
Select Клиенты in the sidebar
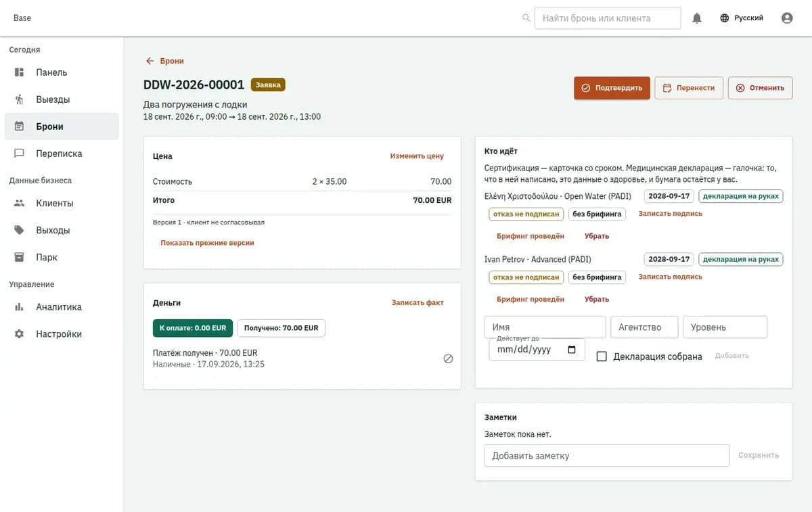[x=62, y=203]
